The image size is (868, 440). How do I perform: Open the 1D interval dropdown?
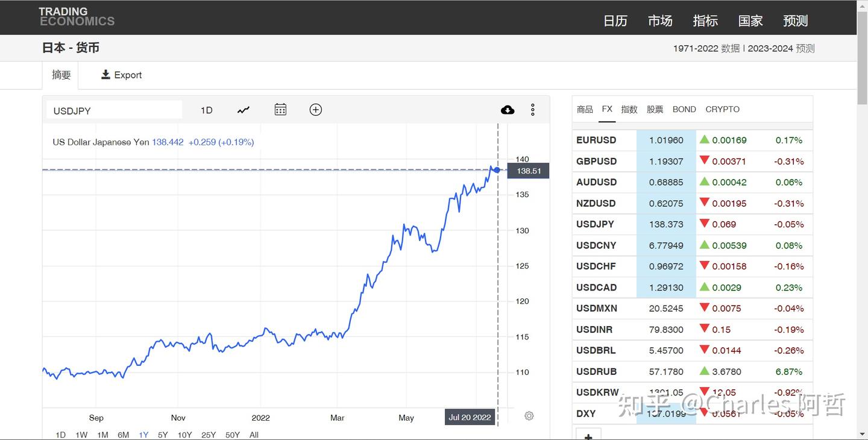coord(206,110)
